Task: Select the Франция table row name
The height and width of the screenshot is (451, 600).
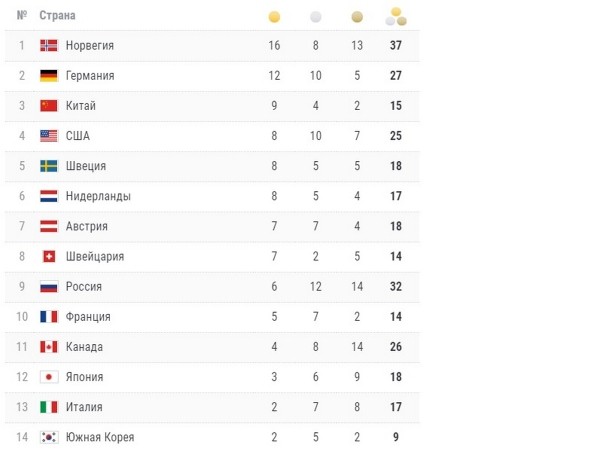Action: tap(88, 317)
